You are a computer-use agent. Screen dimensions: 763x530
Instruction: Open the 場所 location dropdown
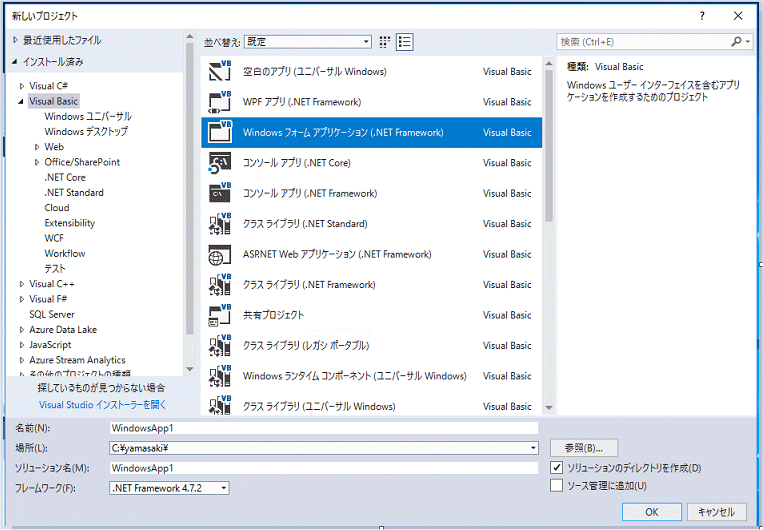pyautogui.click(x=533, y=448)
